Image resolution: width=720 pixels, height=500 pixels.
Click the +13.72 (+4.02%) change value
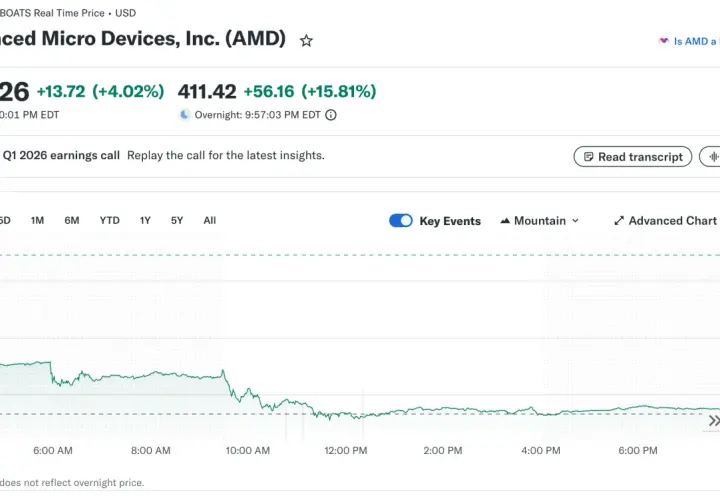point(101,91)
